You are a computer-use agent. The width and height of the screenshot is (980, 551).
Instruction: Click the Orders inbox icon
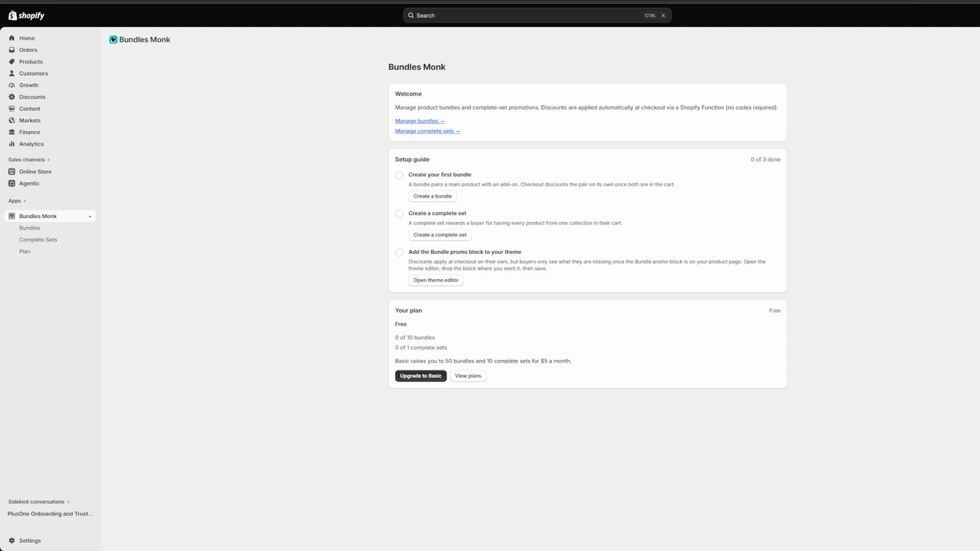coord(12,50)
